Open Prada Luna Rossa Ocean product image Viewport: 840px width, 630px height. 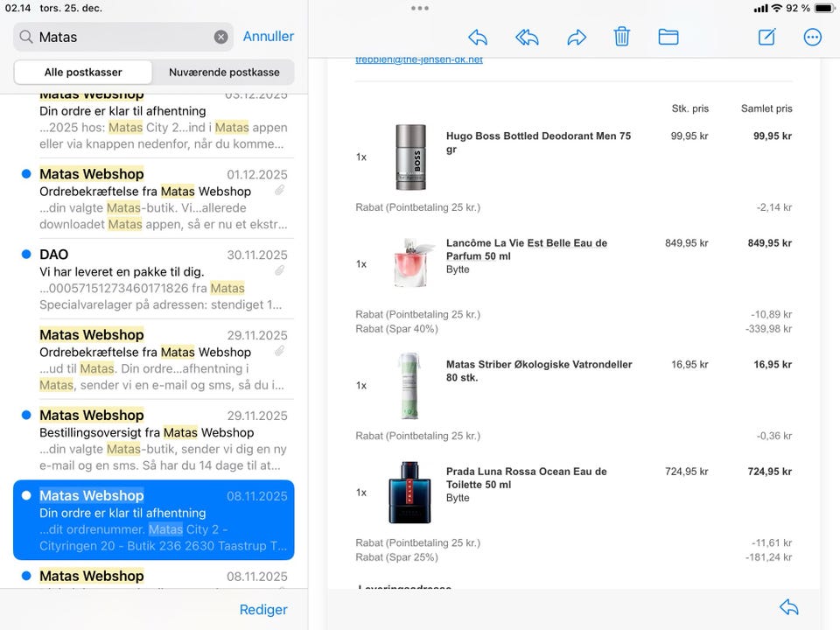click(x=409, y=493)
